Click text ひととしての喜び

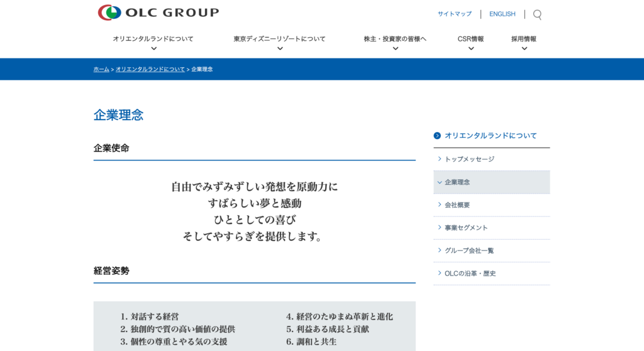pyautogui.click(x=255, y=220)
